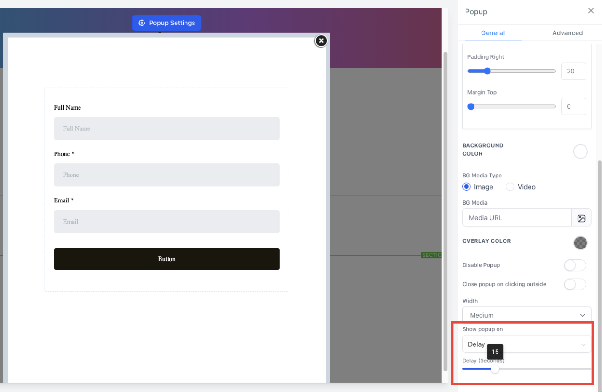Close the Popup settings panel

point(590,11)
